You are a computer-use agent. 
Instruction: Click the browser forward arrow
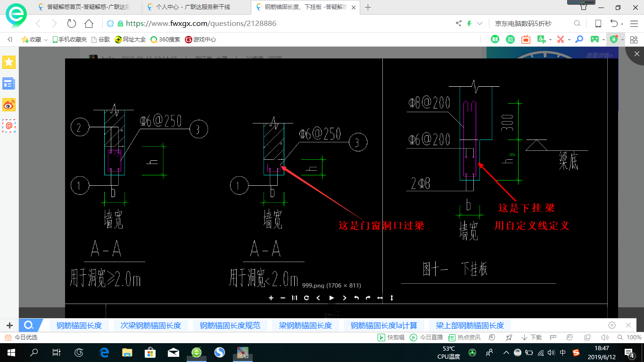(x=54, y=24)
